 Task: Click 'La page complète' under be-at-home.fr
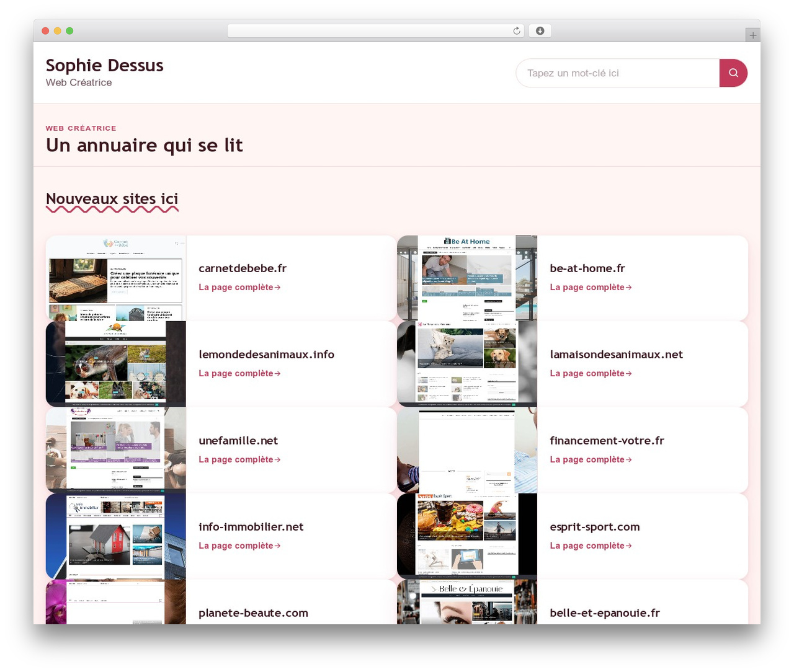click(591, 287)
